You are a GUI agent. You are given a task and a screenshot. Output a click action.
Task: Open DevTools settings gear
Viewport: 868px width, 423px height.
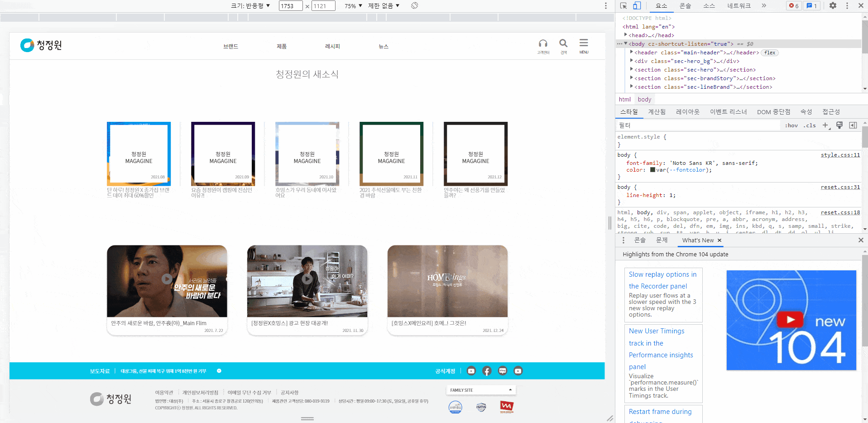pos(833,5)
